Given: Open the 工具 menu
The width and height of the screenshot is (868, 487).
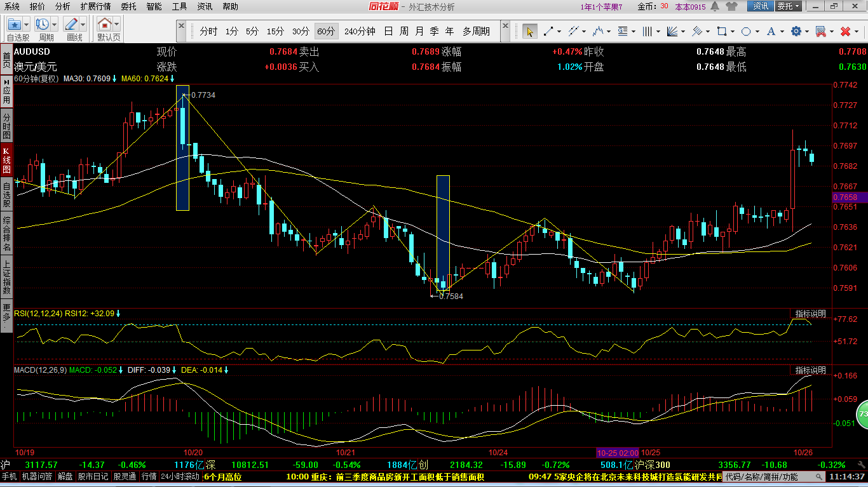Looking at the screenshot, I should point(179,6).
